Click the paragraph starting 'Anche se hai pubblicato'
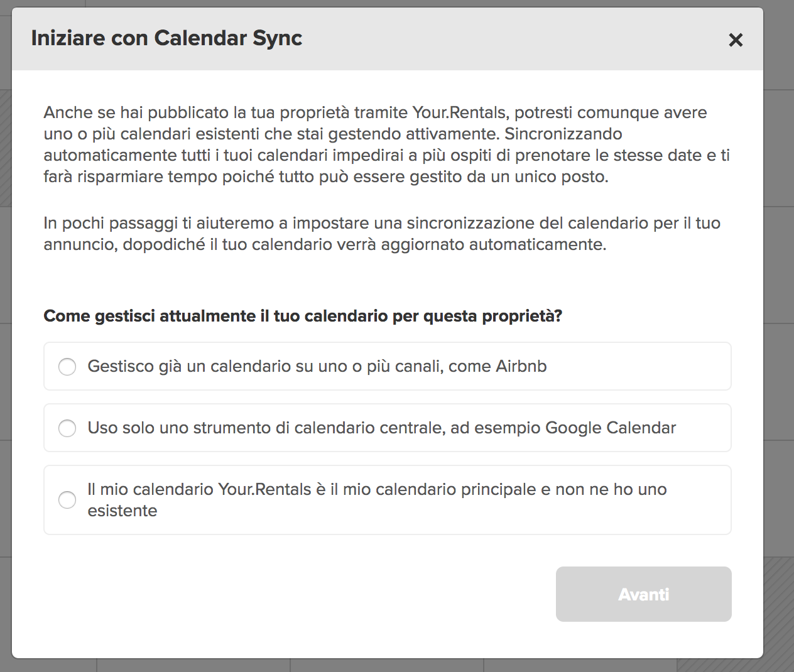The height and width of the screenshot is (672, 794). pyautogui.click(x=386, y=144)
